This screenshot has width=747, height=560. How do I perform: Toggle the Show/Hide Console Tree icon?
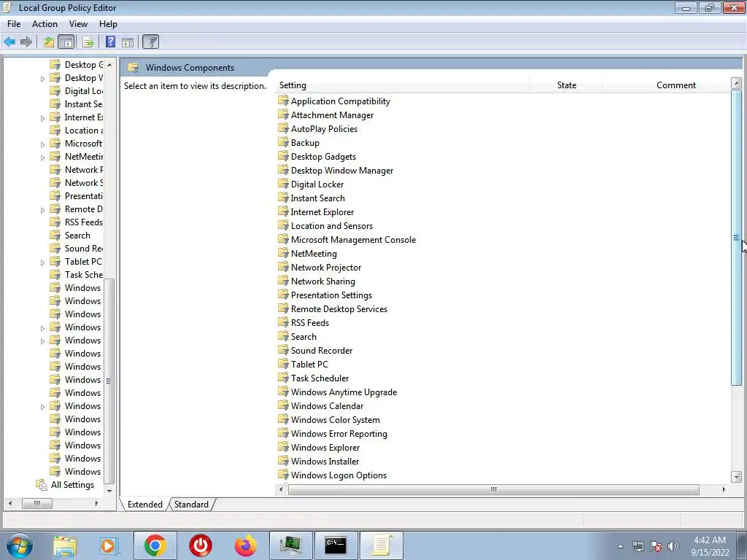pos(66,42)
